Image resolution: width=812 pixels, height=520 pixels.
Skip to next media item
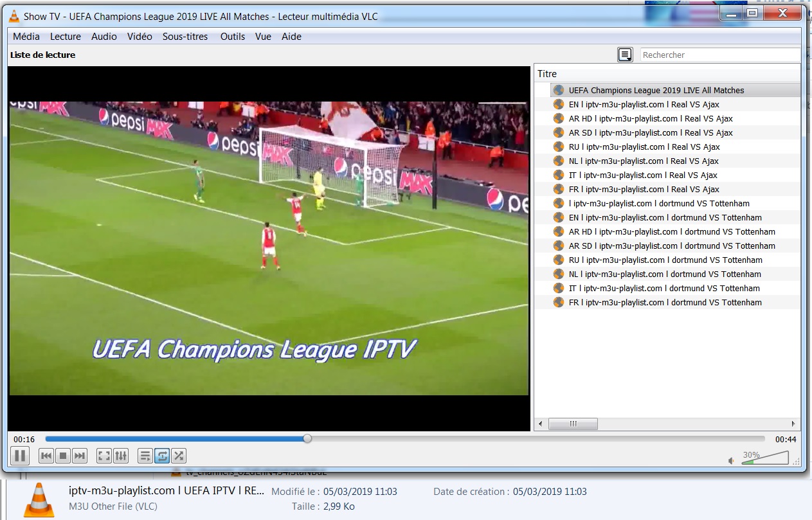(80, 456)
